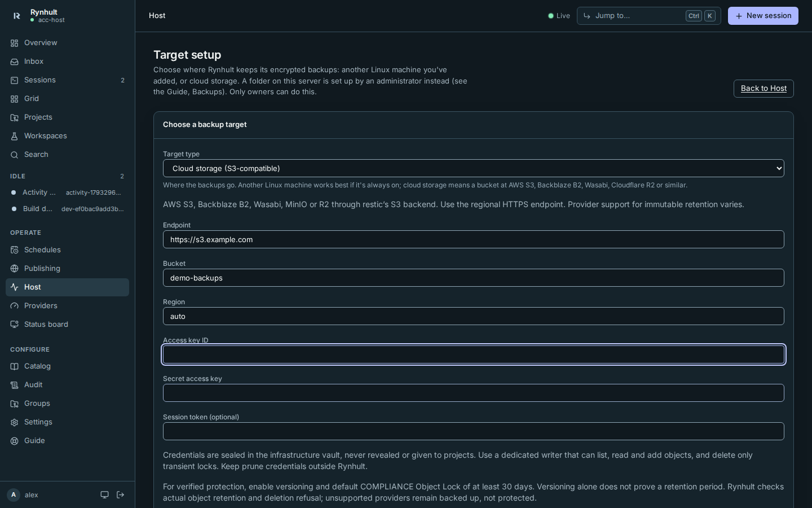Screen dimensions: 812x508
Task: Select the Activity idle session item
Action: point(67,192)
